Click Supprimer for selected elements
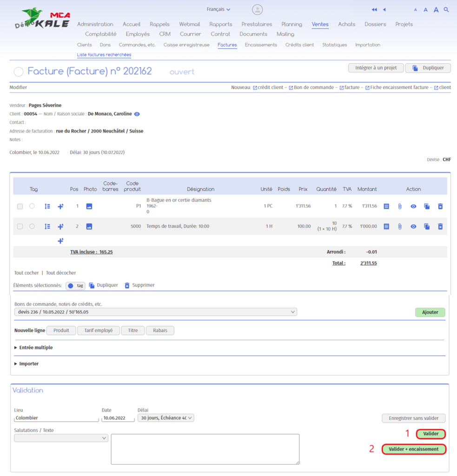The width and height of the screenshot is (457, 476). 139,285
